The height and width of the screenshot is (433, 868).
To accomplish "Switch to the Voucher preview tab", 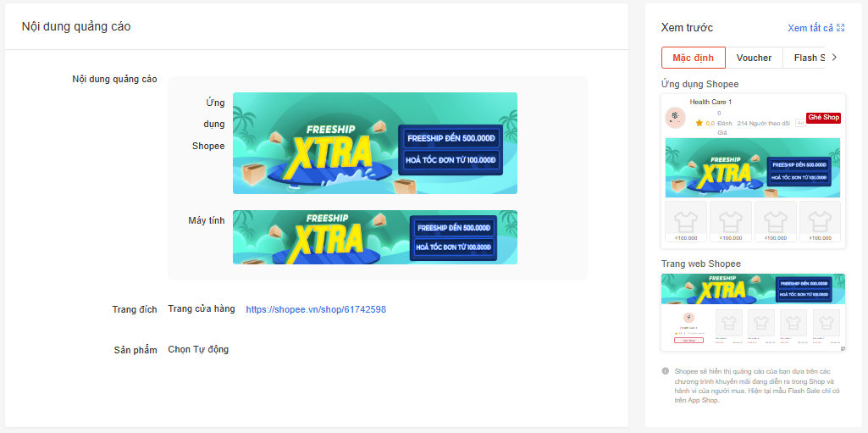I will [x=754, y=58].
